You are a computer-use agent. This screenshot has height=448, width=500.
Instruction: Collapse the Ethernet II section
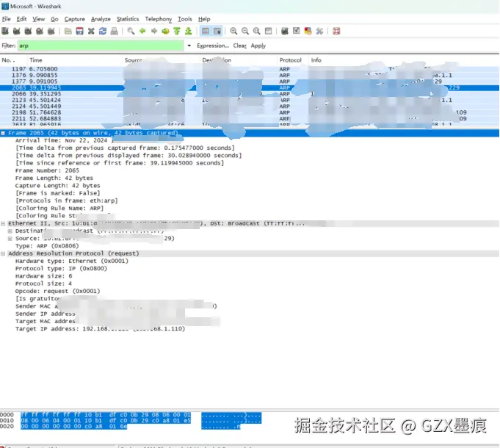pos(3,223)
